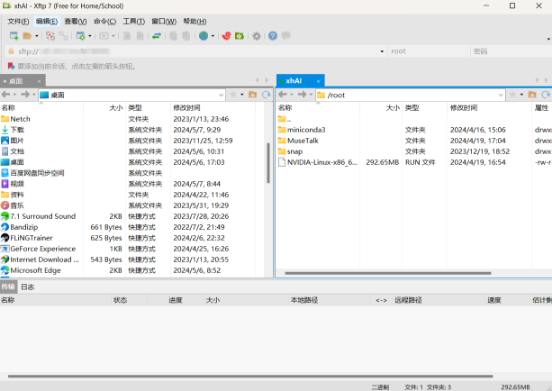Launch Xshell via the red swirl icon
Screen dimensions: 552x391
(226, 36)
